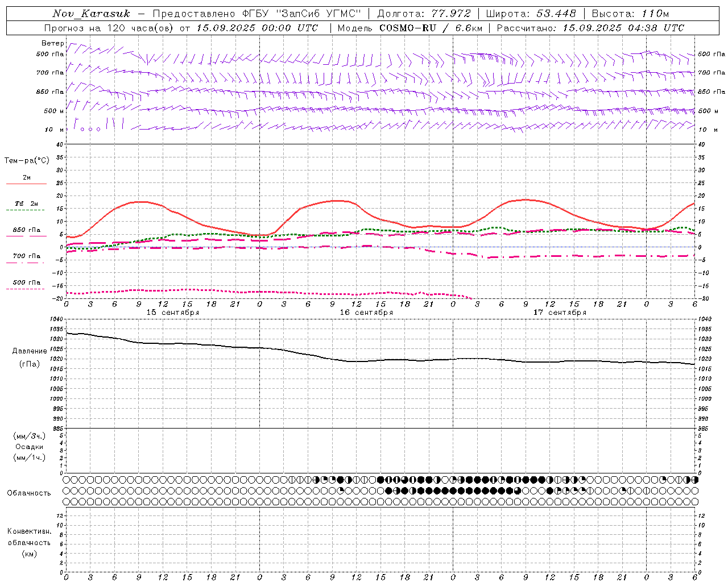Click 1000 on the right pressure axis
The image size is (728, 582).
click(x=705, y=398)
